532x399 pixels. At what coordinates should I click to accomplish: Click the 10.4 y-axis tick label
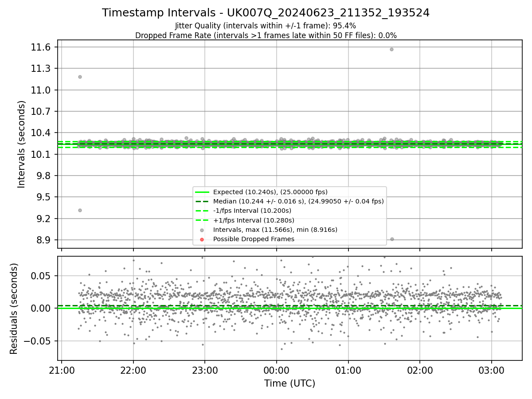[41, 133]
